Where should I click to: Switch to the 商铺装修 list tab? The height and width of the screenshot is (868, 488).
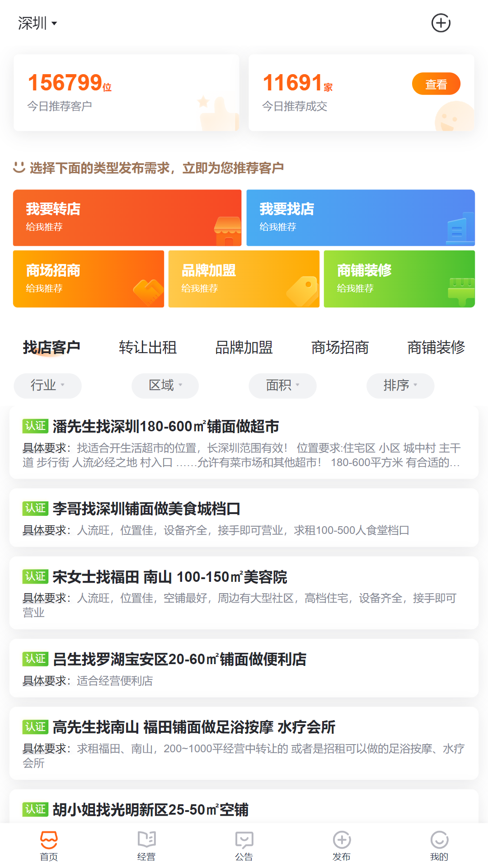click(436, 347)
